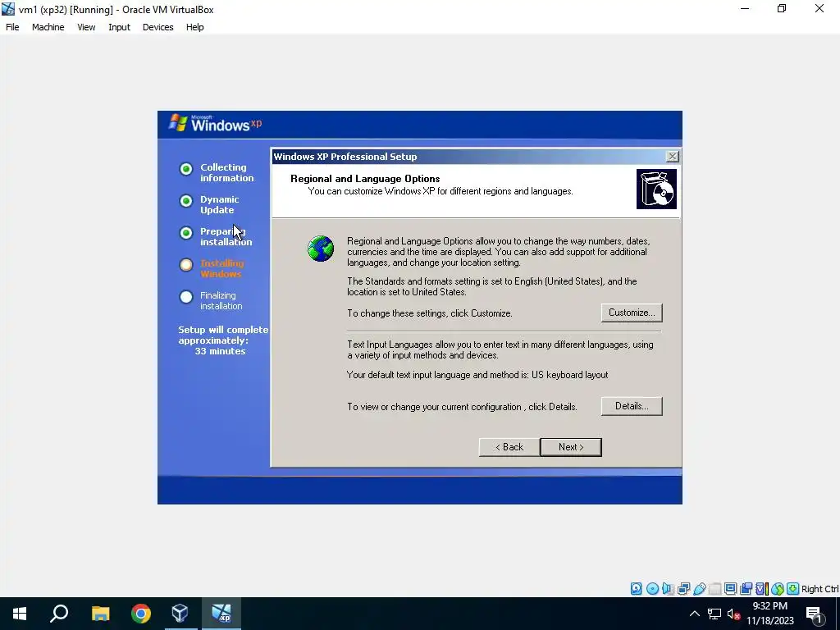Minimize the VirtualBox window
Image resolution: width=840 pixels, height=630 pixels.
[745, 9]
